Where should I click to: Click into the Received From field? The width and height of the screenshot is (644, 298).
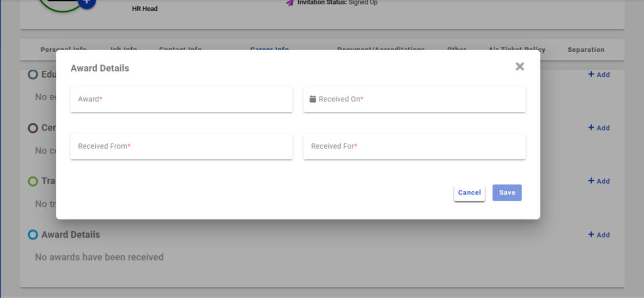[181, 146]
